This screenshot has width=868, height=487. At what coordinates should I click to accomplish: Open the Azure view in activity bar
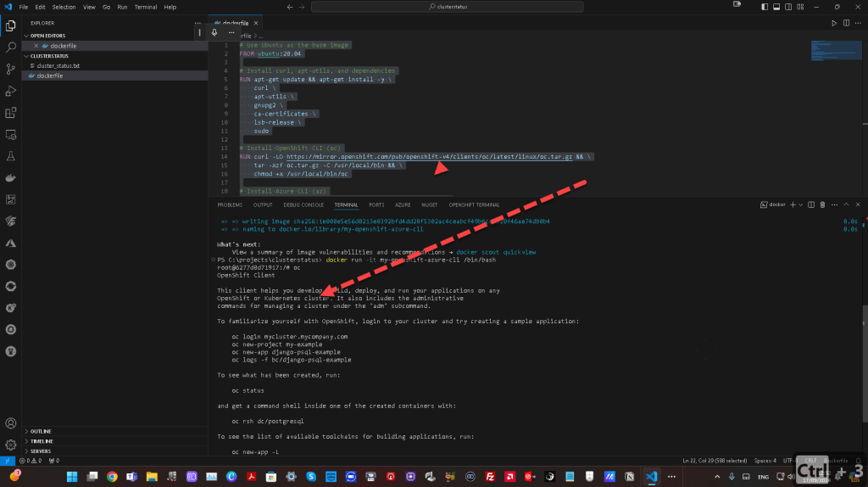click(10, 243)
